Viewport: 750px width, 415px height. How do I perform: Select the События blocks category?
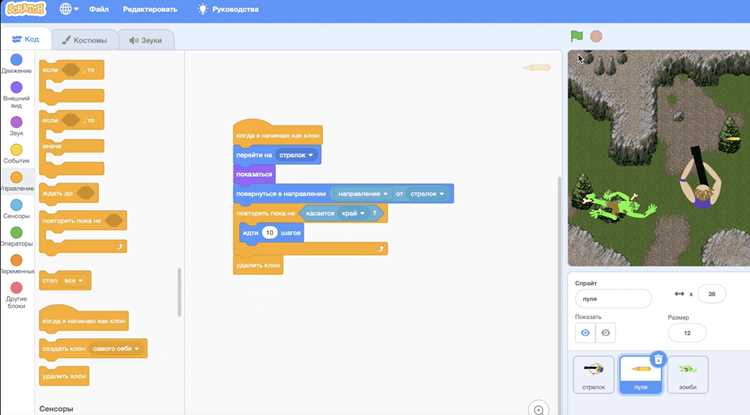point(16,153)
